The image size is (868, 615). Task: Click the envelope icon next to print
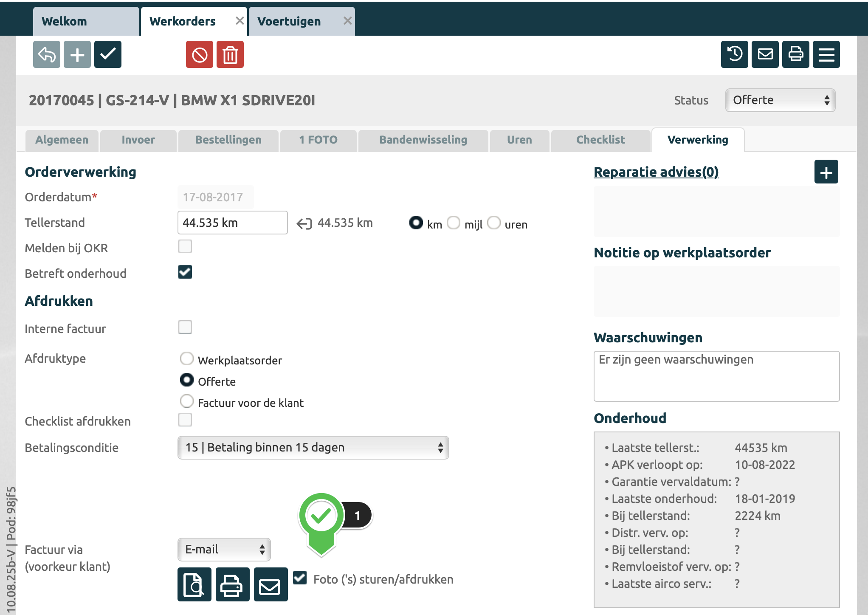click(271, 584)
